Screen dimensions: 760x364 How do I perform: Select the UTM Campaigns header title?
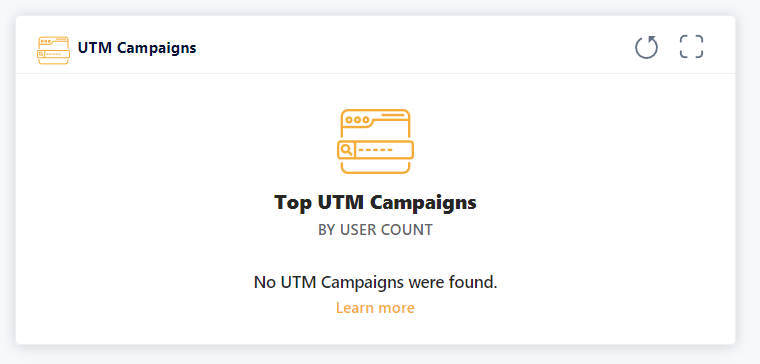tap(137, 48)
